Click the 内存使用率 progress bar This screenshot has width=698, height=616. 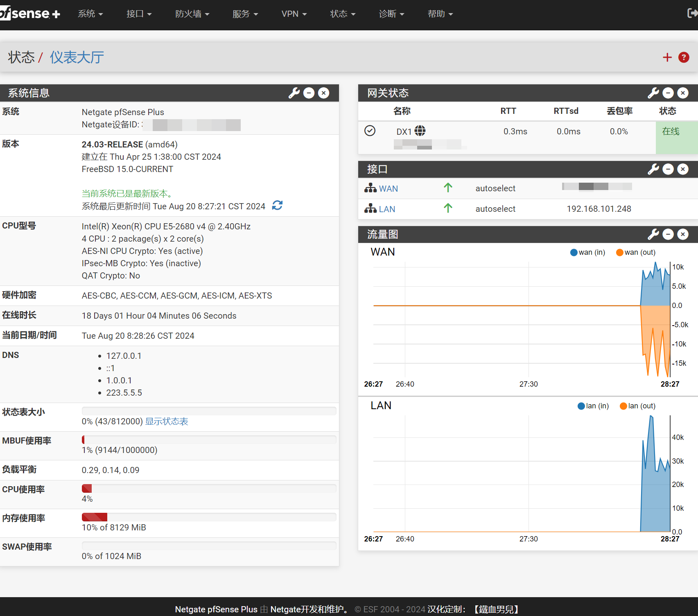pyautogui.click(x=209, y=517)
